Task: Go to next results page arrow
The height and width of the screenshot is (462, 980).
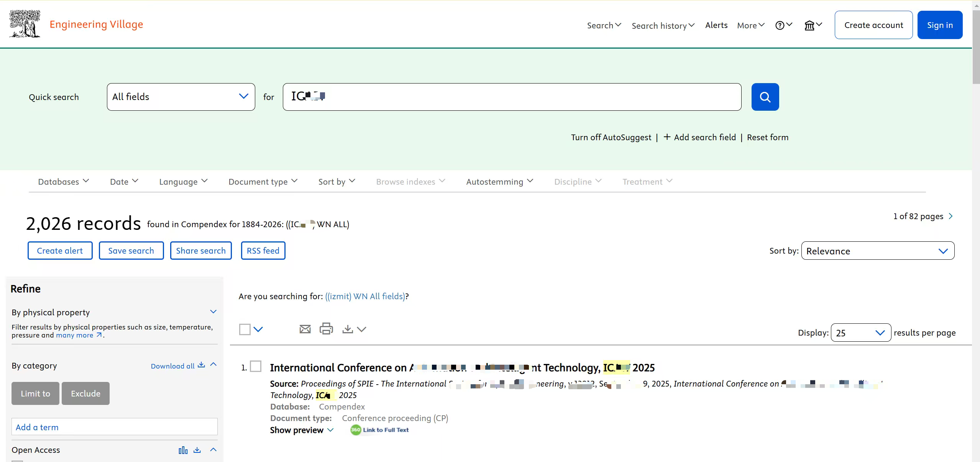Action: [950, 216]
